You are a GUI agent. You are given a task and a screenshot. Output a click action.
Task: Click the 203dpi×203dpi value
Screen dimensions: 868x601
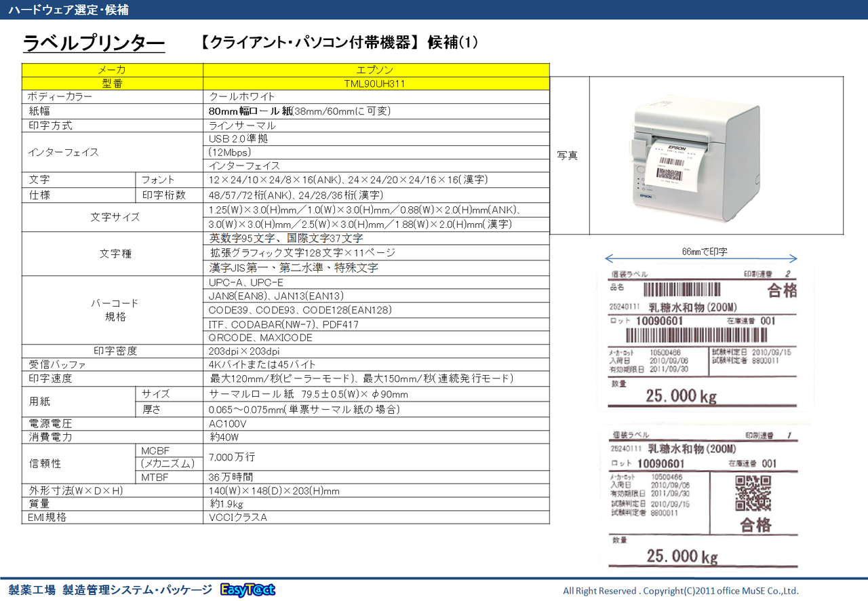[x=244, y=351]
